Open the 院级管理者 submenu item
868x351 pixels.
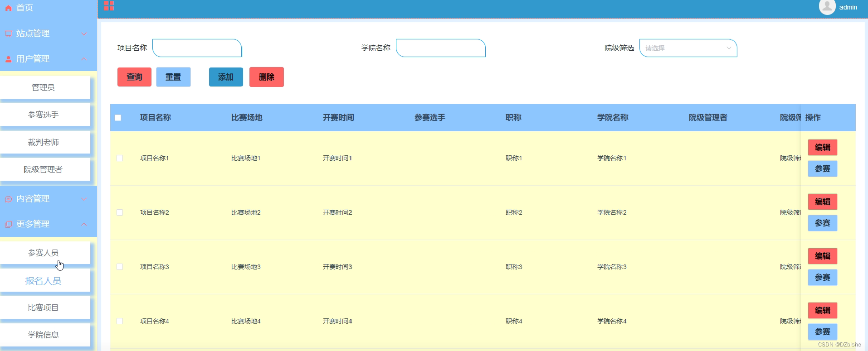45,169
